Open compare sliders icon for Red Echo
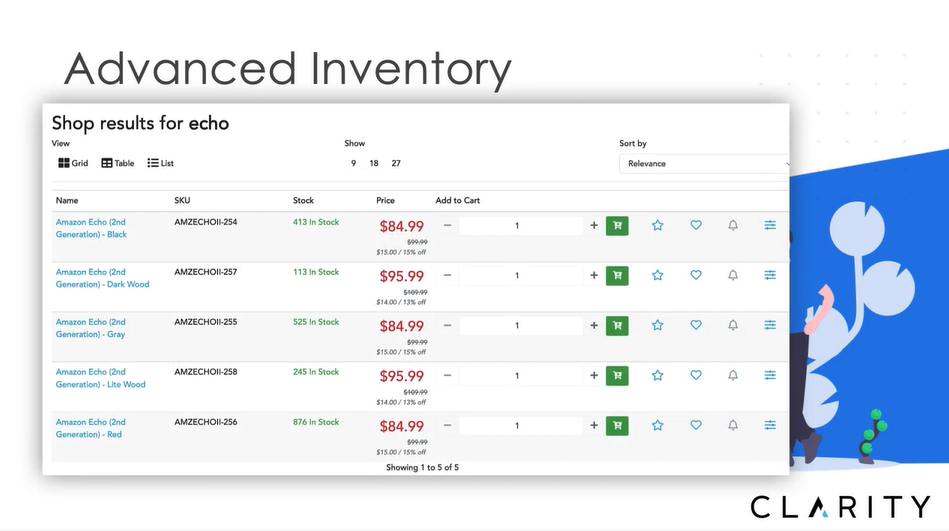 click(x=770, y=426)
